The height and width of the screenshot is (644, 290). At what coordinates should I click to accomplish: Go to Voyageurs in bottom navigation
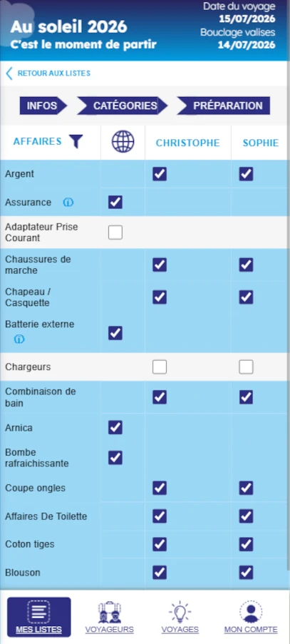point(110,617)
